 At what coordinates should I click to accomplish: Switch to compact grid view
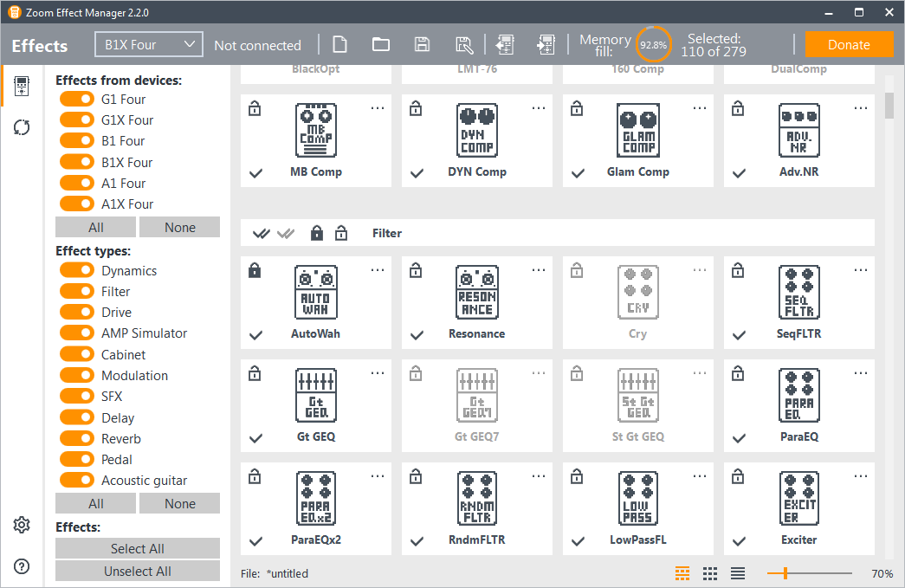(x=710, y=573)
